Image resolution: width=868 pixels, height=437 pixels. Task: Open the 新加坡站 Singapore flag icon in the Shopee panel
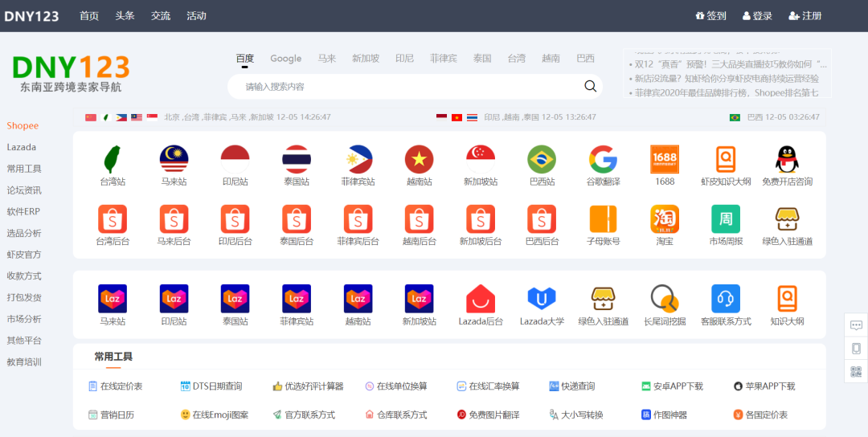click(x=481, y=159)
